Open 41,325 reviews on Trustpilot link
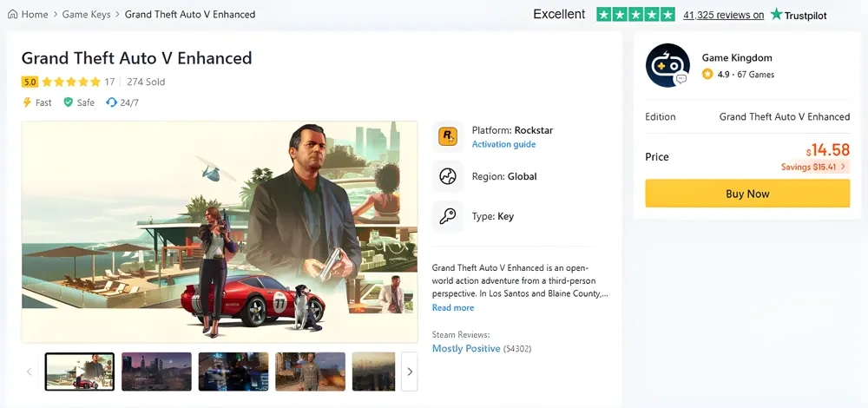868x408 pixels. point(723,15)
